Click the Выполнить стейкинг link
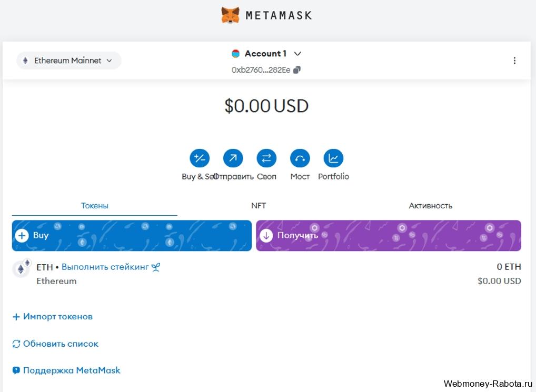 [105, 267]
